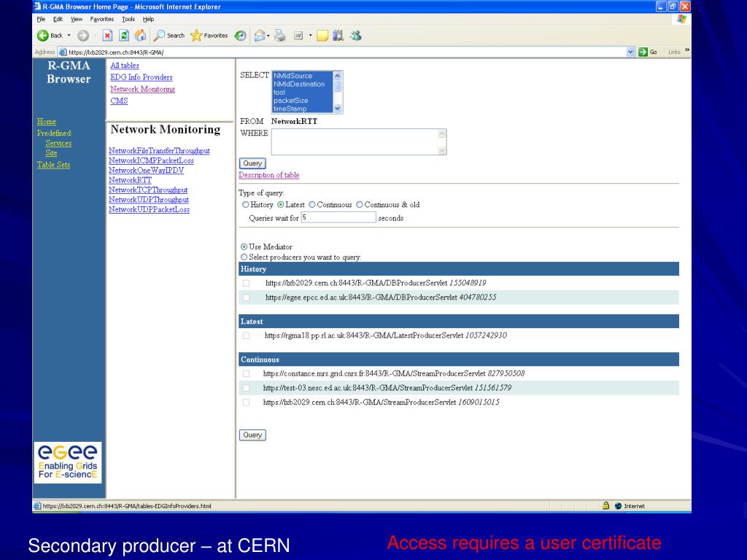Open Description of table link
Viewport: 747px width, 560px height.
(268, 175)
